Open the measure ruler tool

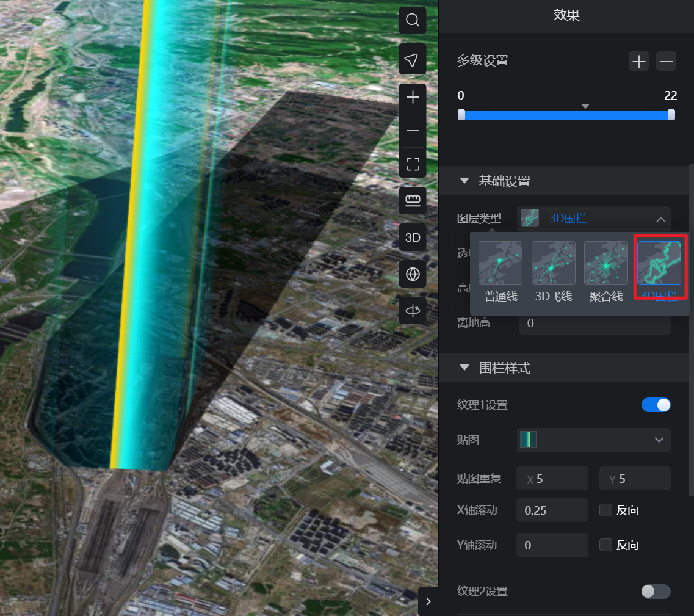click(413, 201)
